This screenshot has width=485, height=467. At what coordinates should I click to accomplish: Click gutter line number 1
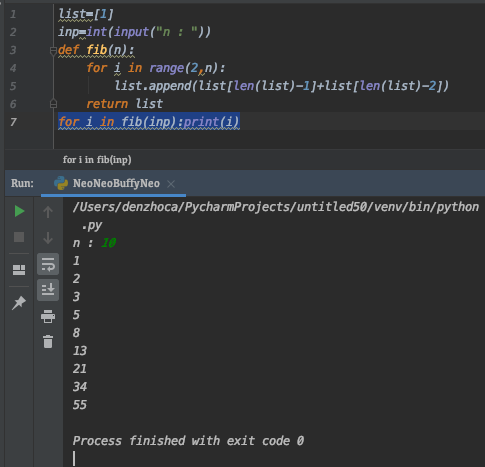click(x=13, y=14)
